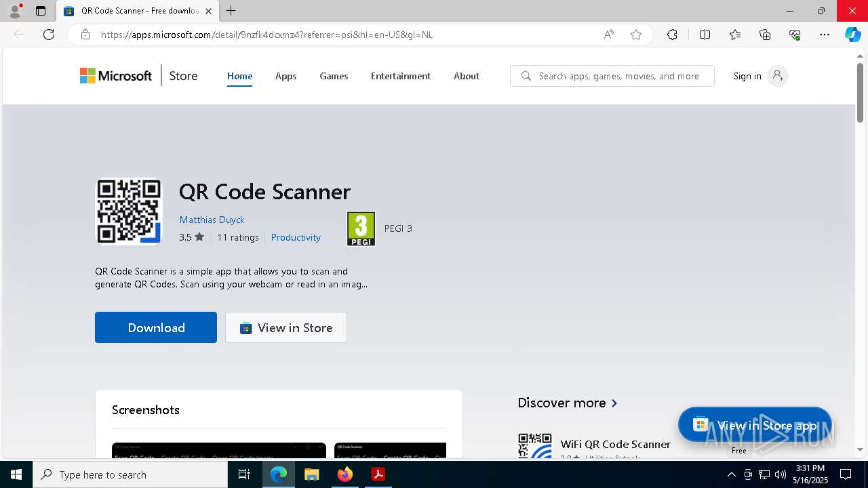Open the Store link in header
The height and width of the screenshot is (488, 868).
(x=183, y=76)
